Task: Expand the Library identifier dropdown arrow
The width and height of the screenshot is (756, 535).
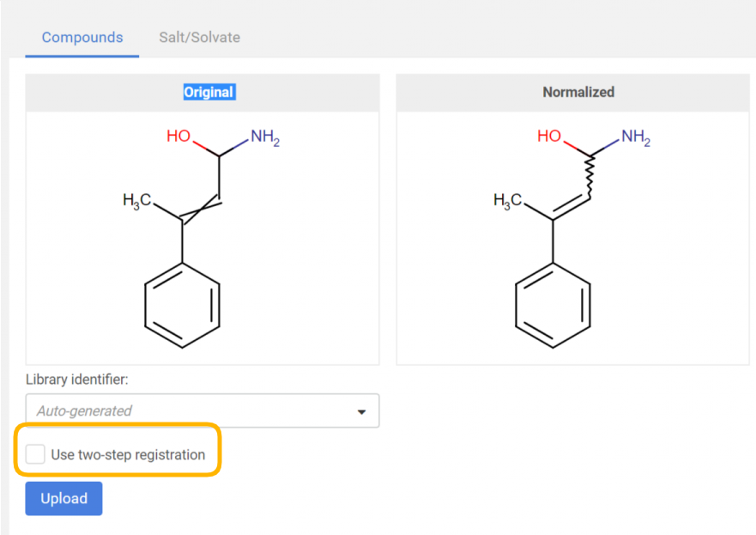Action: coord(361,411)
